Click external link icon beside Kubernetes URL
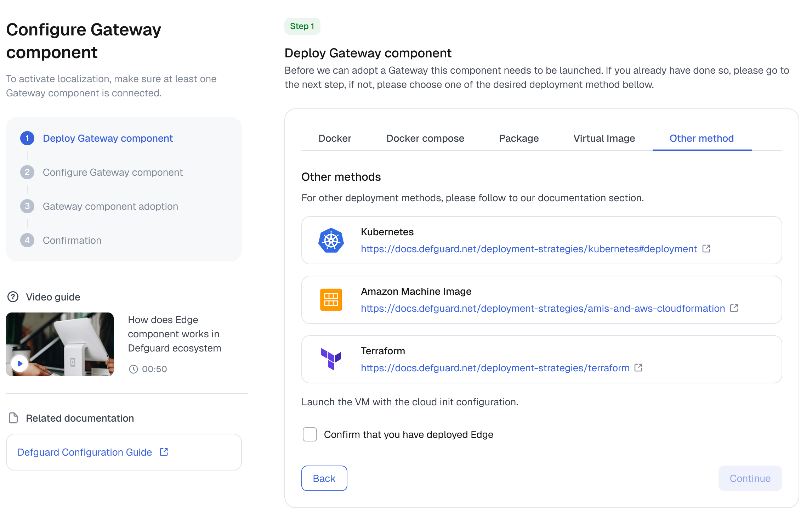 tap(706, 249)
